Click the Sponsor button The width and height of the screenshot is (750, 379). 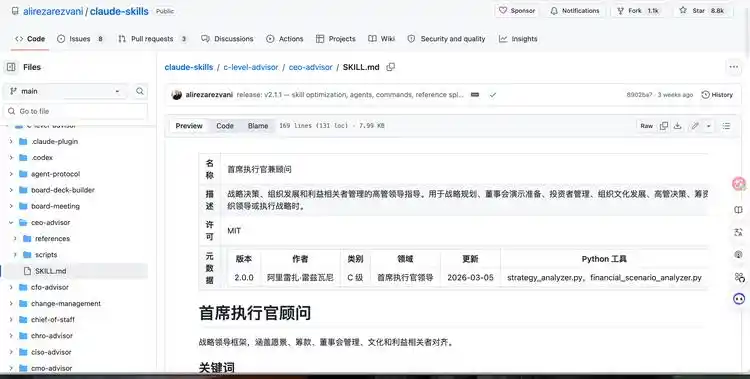pyautogui.click(x=517, y=11)
